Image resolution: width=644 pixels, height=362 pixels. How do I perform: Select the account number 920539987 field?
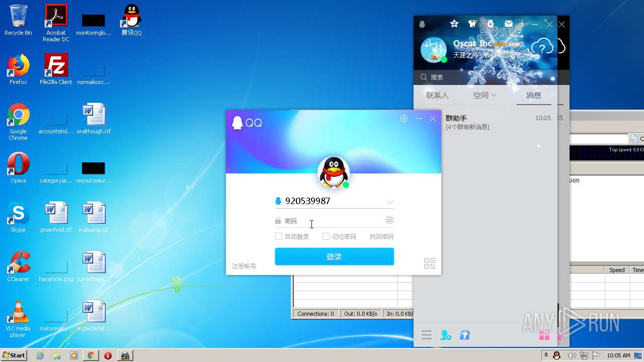click(334, 201)
